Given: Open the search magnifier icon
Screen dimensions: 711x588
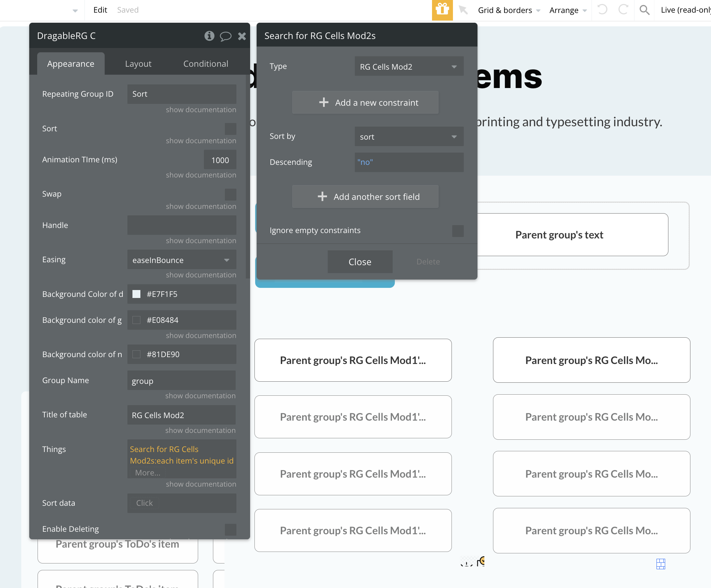Looking at the screenshot, I should tap(644, 10).
